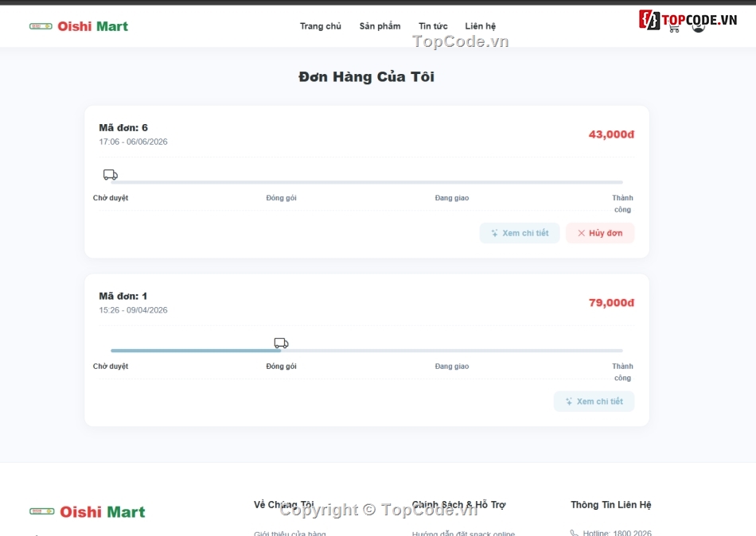Image resolution: width=756 pixels, height=536 pixels.
Task: Click order 6 progress track
Action: click(366, 182)
